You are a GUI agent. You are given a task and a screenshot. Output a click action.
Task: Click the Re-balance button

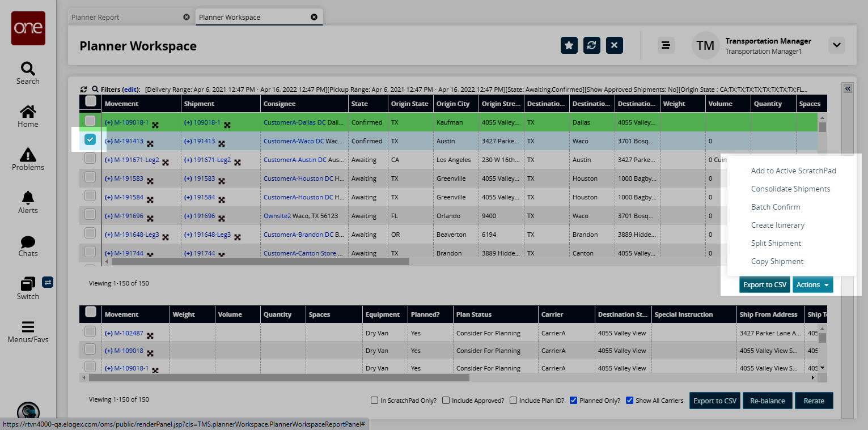(x=767, y=401)
